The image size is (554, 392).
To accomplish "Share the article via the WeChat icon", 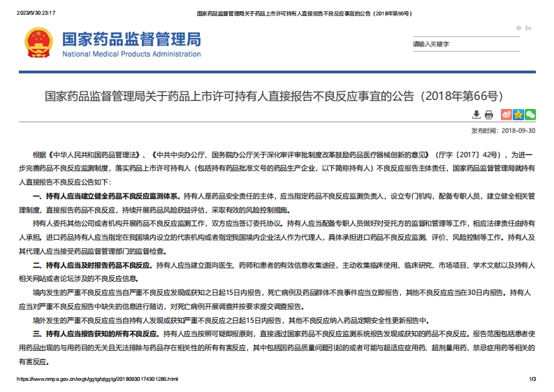I will (x=530, y=115).
